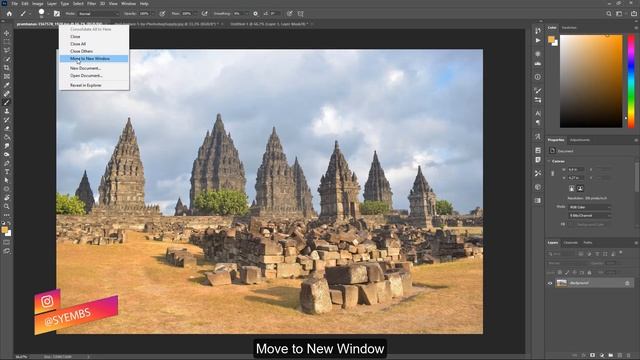Click the Create new group folder icon
Screen dimensions: 640x360
coord(611,356)
